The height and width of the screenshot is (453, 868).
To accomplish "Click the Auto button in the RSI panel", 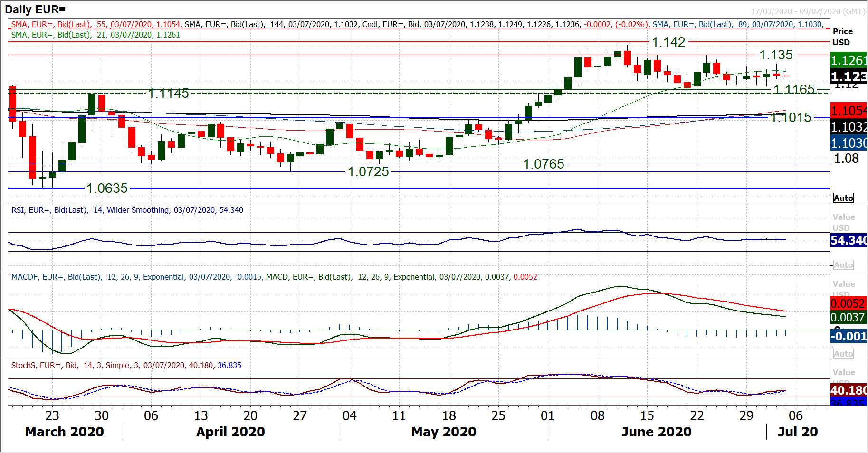I will [843, 265].
